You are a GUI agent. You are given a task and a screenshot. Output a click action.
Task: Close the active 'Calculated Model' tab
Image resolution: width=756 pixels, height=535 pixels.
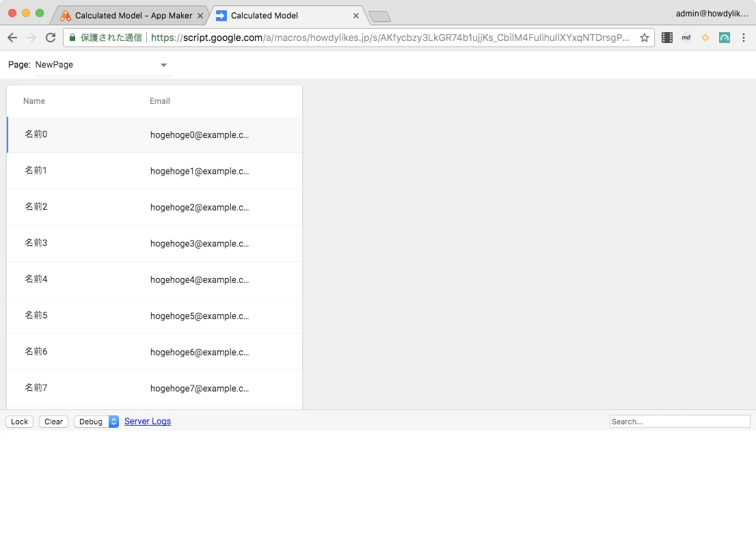click(x=356, y=16)
